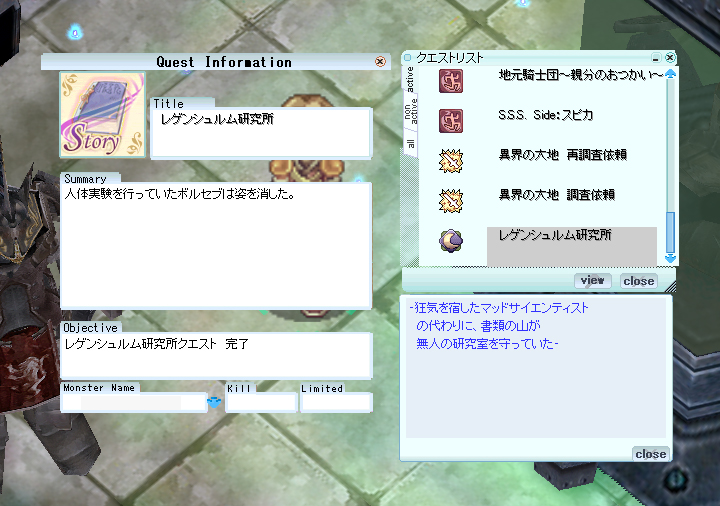This screenshot has height=506, width=720.
Task: Click the quest list scroll down arrow
Action: [670, 258]
